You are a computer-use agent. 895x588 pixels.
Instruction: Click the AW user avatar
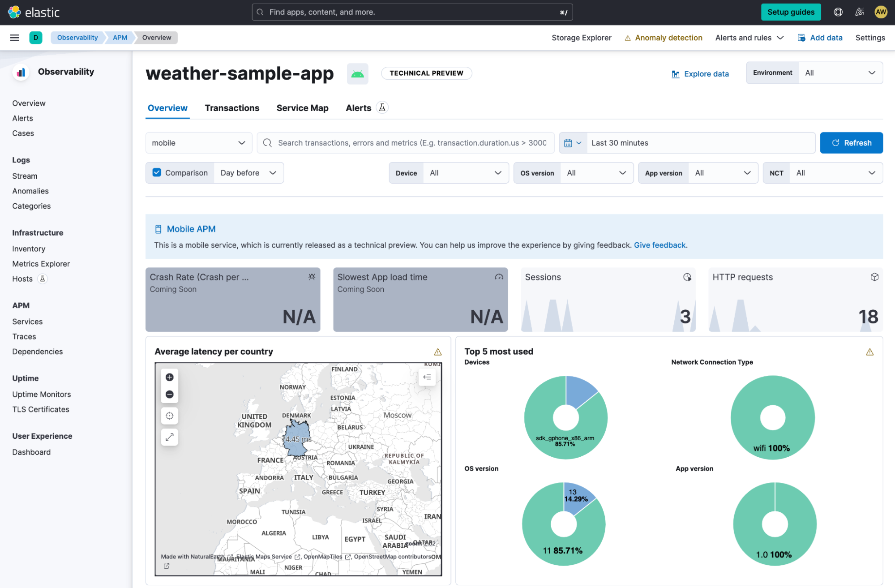coord(881,12)
